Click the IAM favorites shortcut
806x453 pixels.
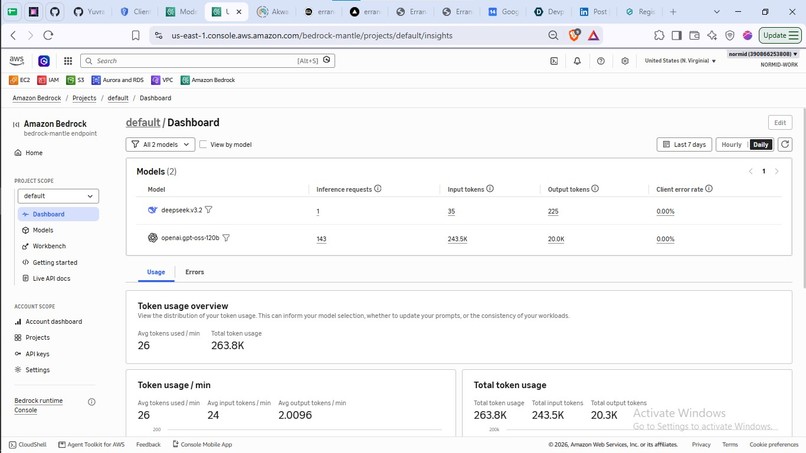point(48,80)
